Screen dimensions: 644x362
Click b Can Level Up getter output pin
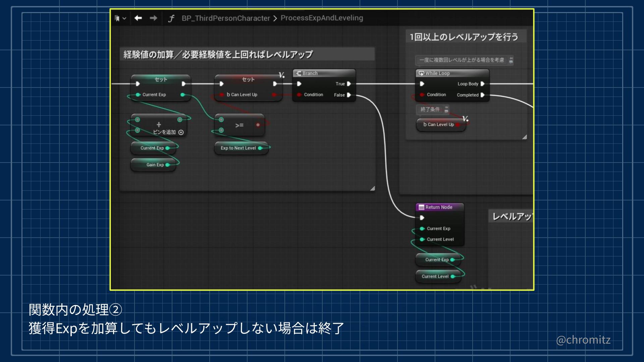[458, 125]
